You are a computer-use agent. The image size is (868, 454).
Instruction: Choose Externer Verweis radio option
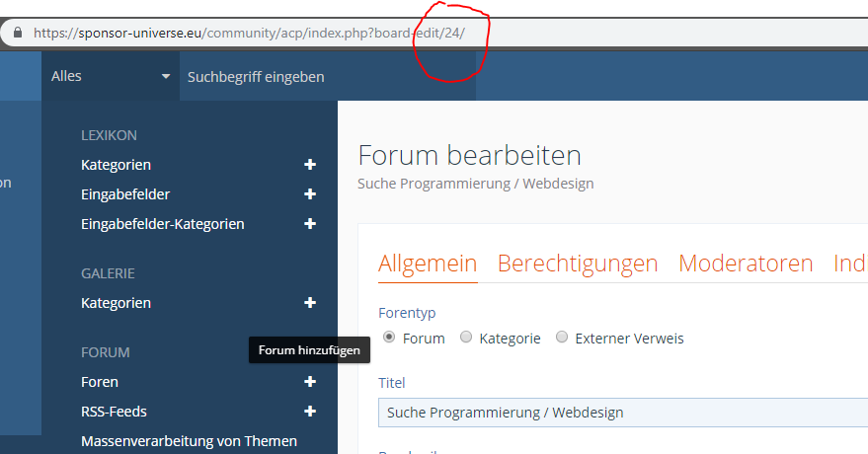[562, 338]
